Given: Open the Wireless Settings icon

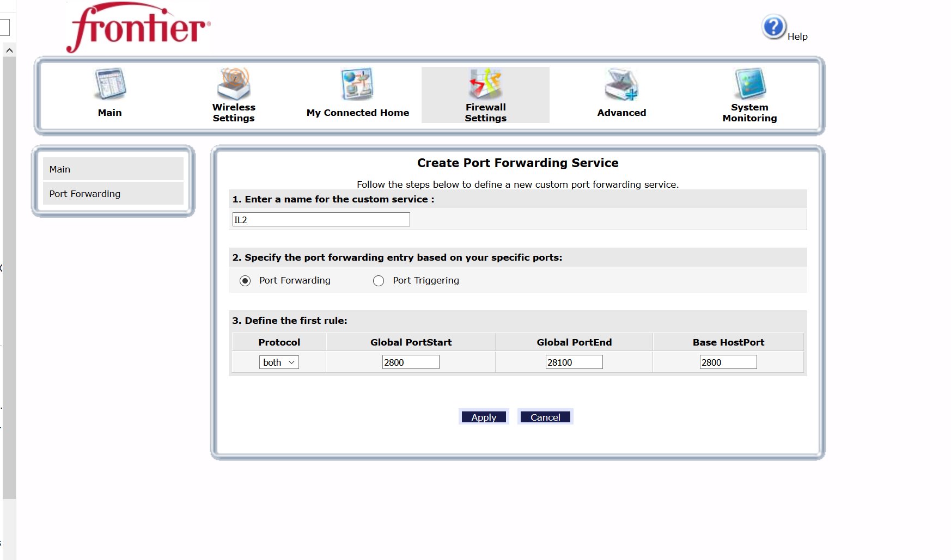Looking at the screenshot, I should (234, 83).
